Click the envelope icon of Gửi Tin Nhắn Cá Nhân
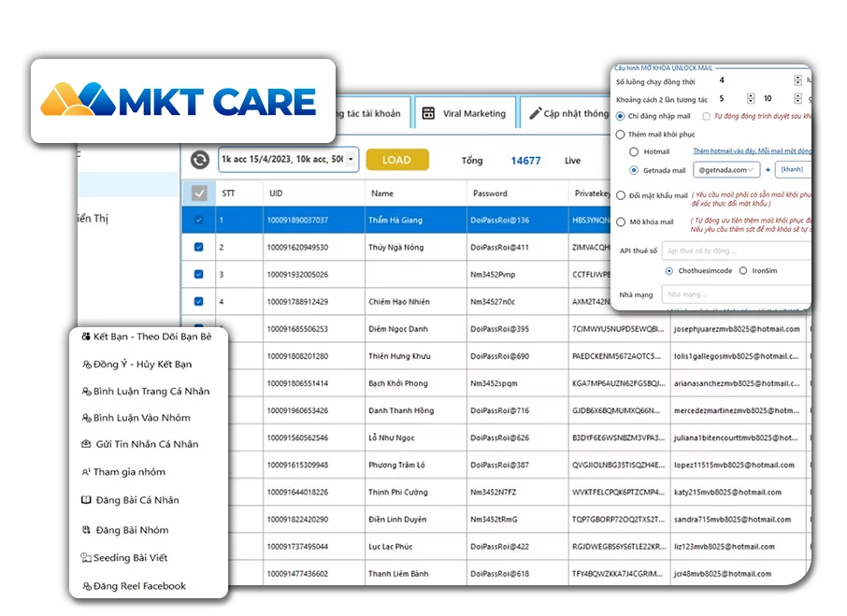The image size is (847, 616). click(86, 444)
